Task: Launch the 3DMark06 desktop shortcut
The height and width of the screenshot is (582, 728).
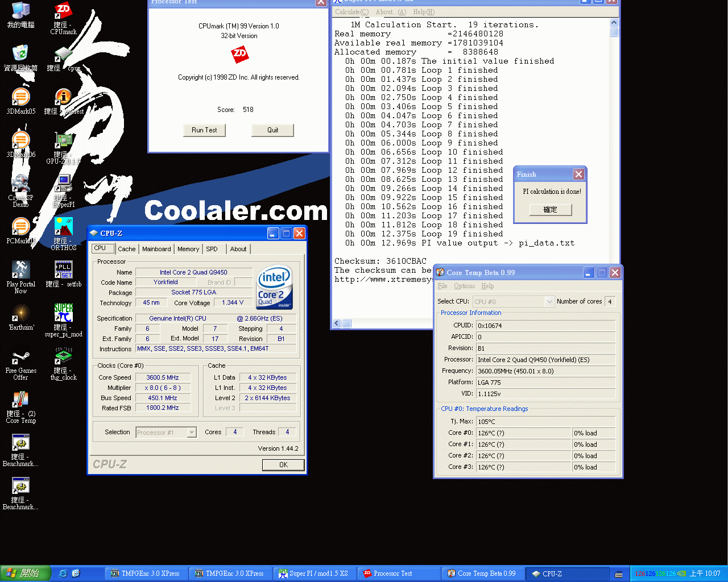Action: click(21, 144)
